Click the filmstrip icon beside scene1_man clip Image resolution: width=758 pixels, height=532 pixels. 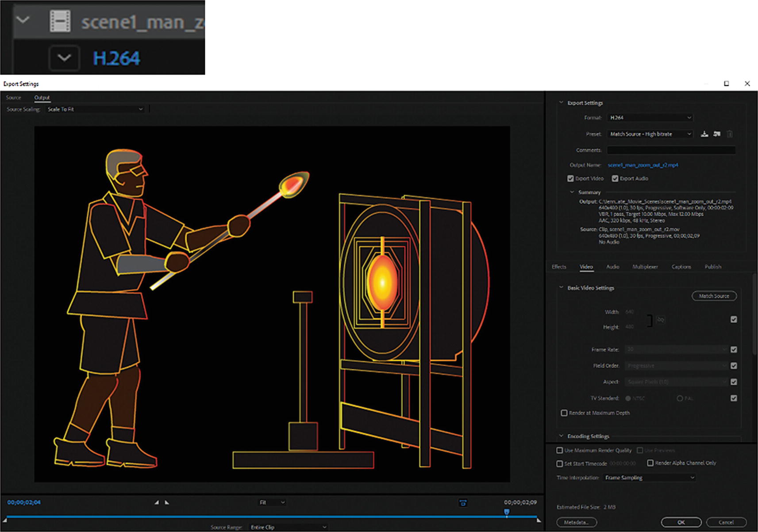click(x=60, y=21)
